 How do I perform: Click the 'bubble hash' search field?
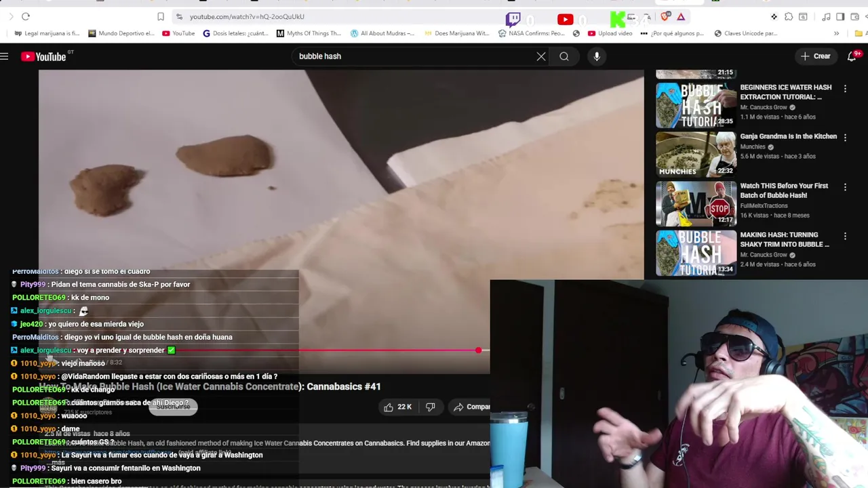(x=414, y=56)
